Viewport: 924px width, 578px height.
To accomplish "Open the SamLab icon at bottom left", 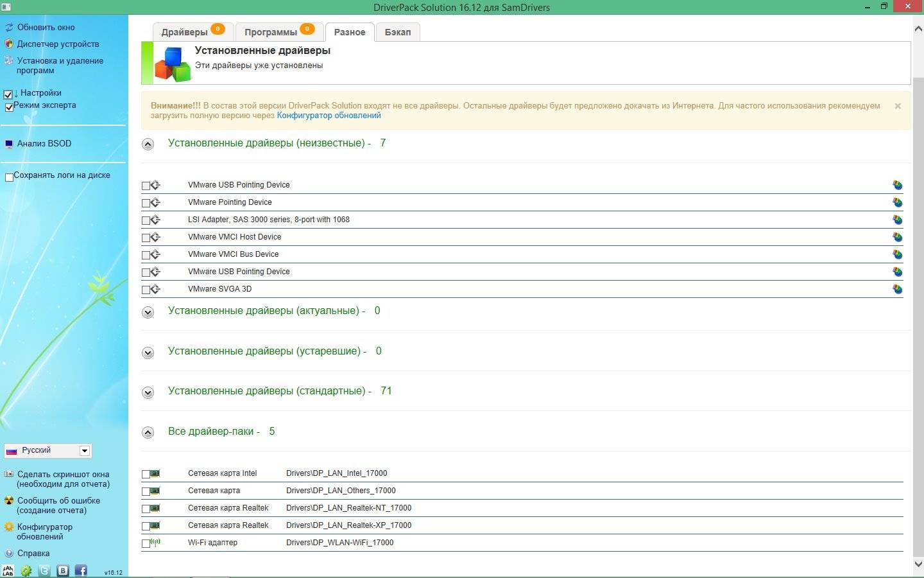I will pos(8,570).
